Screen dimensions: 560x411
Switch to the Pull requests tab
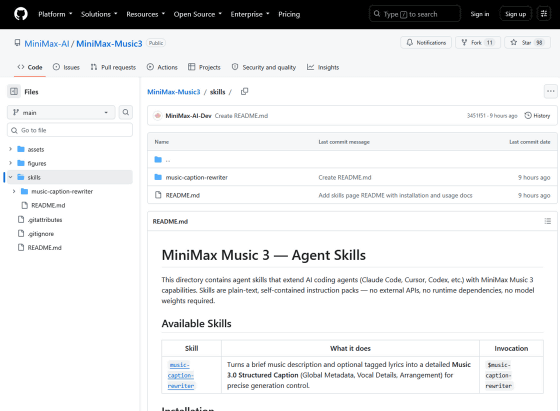tap(113, 67)
